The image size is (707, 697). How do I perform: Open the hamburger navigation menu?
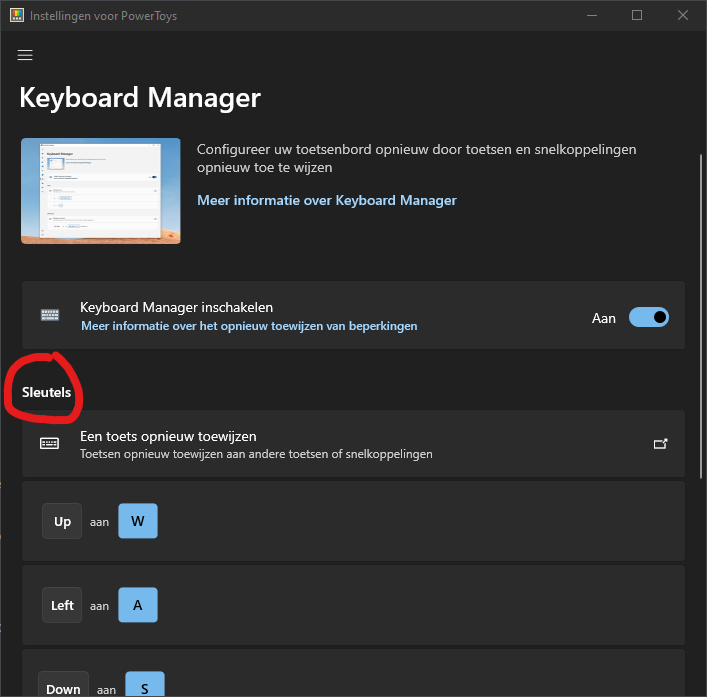coord(25,55)
